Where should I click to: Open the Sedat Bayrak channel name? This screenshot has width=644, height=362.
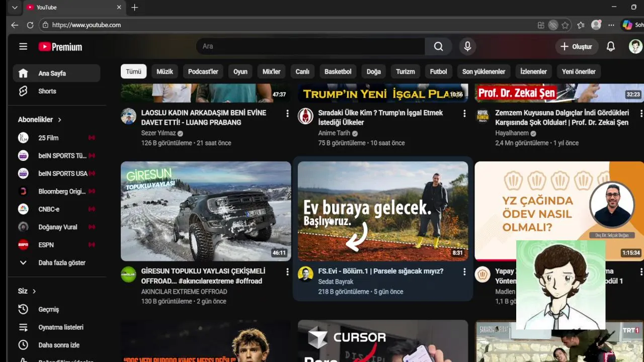click(336, 282)
